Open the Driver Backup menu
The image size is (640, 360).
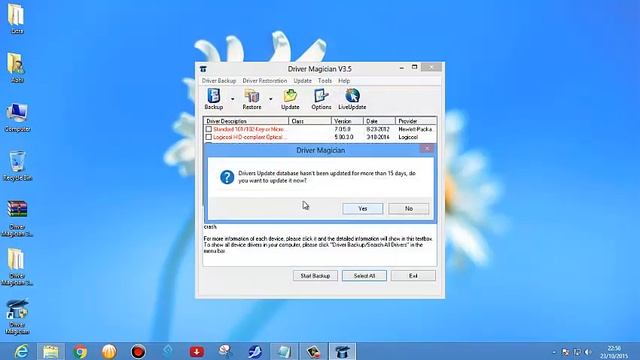[x=219, y=81]
